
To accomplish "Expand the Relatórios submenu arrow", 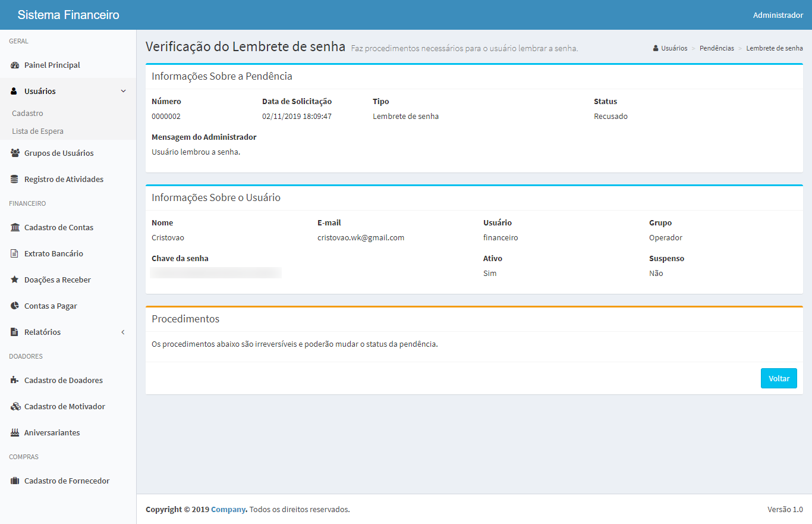I will (x=123, y=332).
